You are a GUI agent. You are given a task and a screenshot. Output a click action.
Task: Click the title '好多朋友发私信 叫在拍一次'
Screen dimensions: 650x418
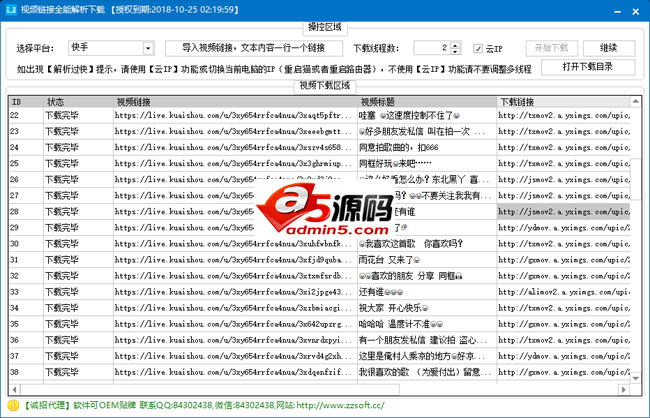[x=422, y=131]
